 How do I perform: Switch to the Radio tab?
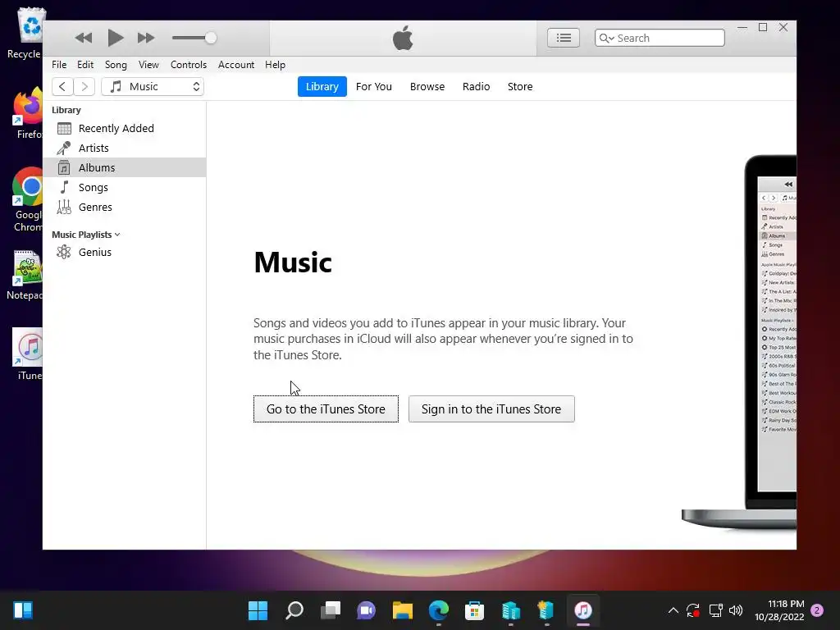click(x=477, y=86)
